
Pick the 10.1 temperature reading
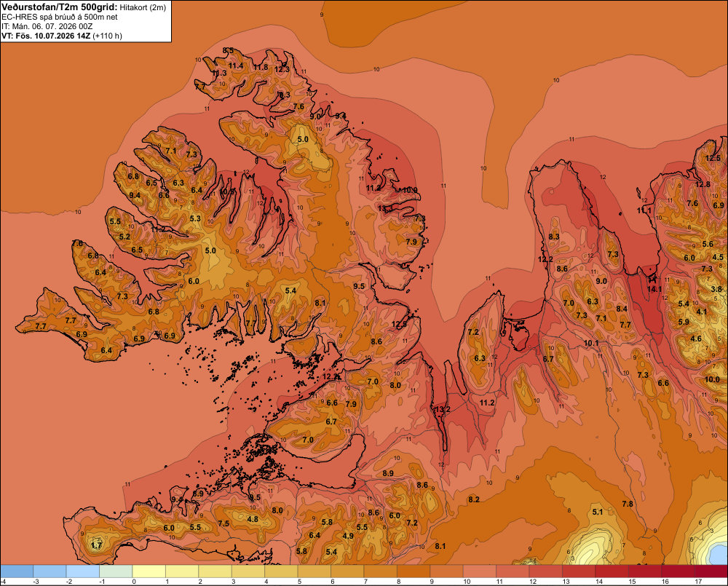tap(591, 343)
